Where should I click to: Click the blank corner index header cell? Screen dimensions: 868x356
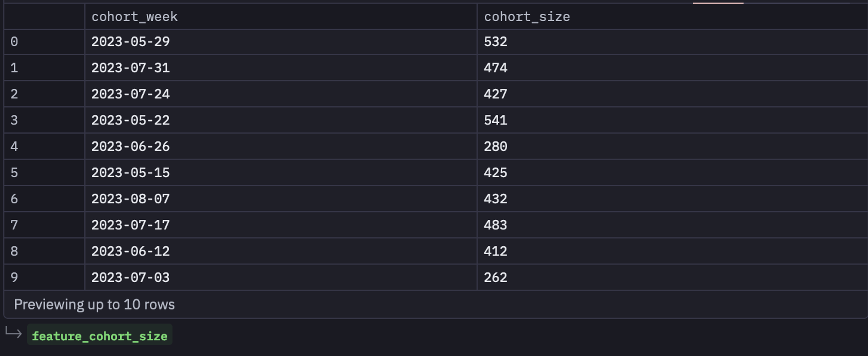44,16
